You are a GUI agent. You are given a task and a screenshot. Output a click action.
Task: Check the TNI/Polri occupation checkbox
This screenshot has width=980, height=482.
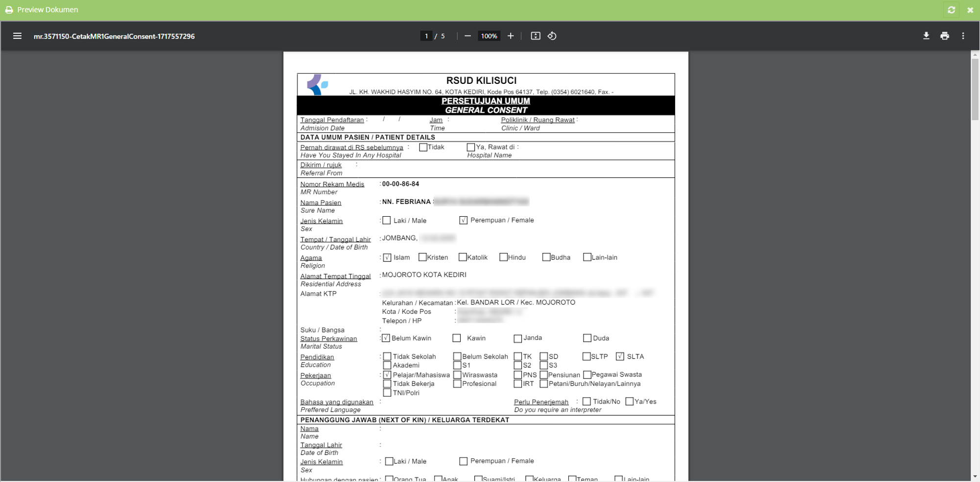pyautogui.click(x=387, y=393)
